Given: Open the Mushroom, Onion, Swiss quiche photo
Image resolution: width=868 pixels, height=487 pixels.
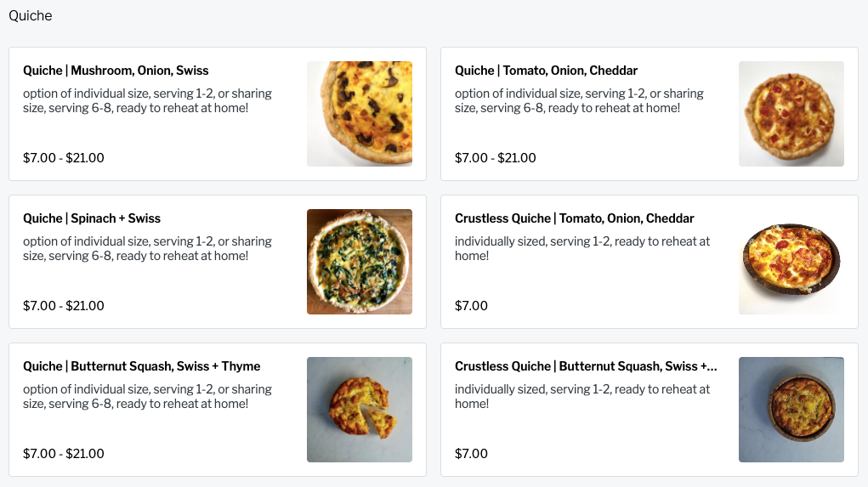Looking at the screenshot, I should pos(359,114).
